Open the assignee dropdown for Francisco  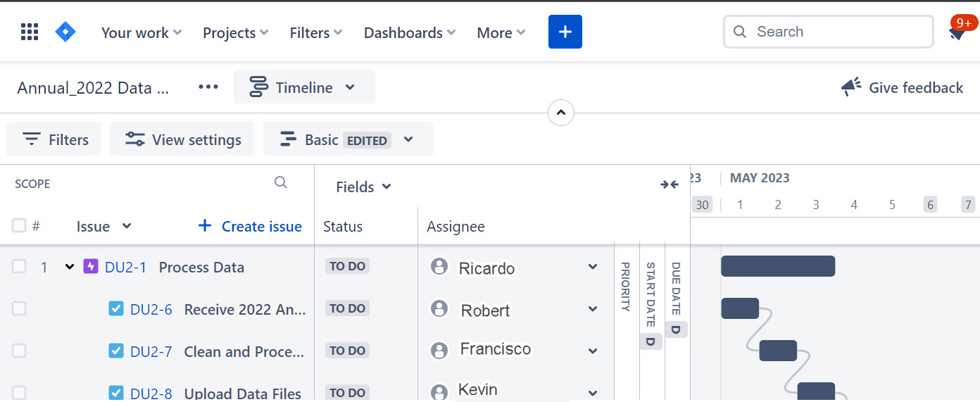[593, 351]
